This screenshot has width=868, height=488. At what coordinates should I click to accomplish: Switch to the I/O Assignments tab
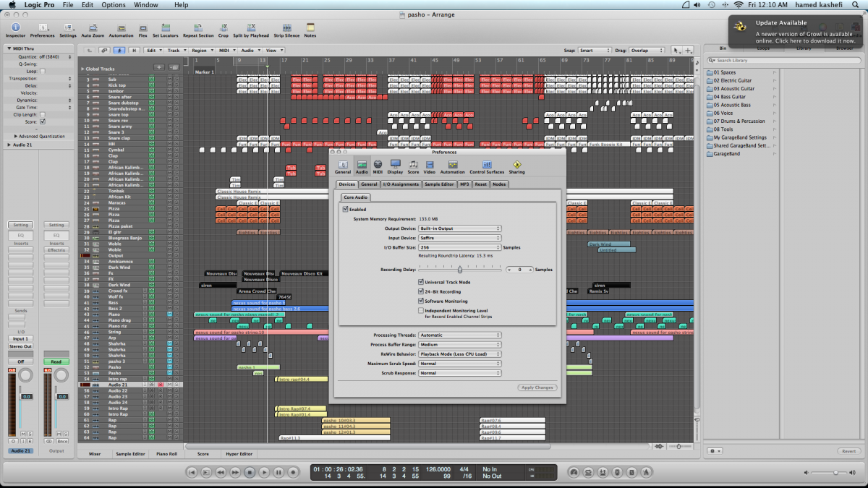pos(401,184)
